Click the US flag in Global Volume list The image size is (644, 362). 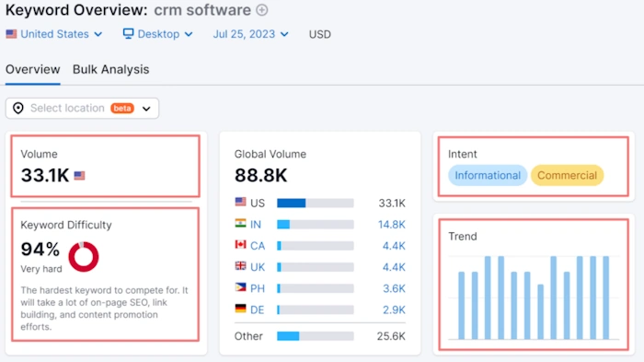(240, 202)
